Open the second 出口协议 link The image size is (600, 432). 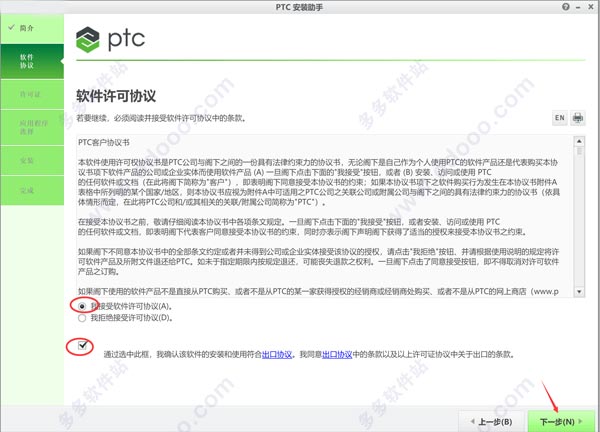[337, 355]
